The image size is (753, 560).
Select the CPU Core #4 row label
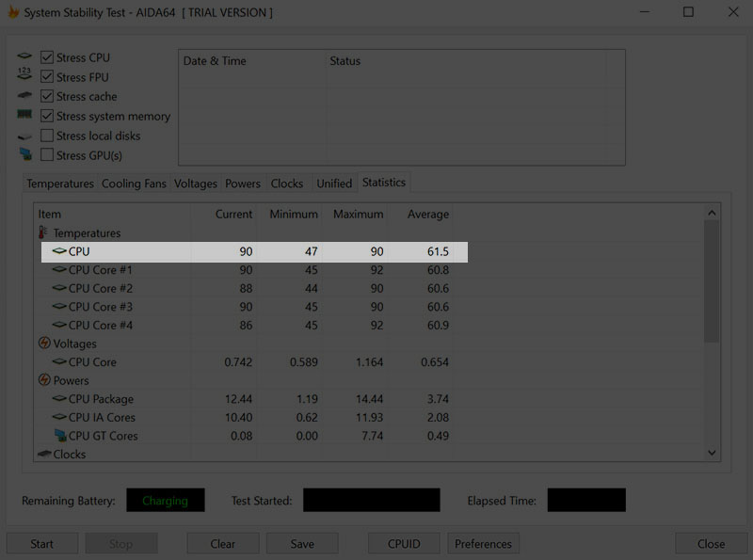pyautogui.click(x=101, y=325)
